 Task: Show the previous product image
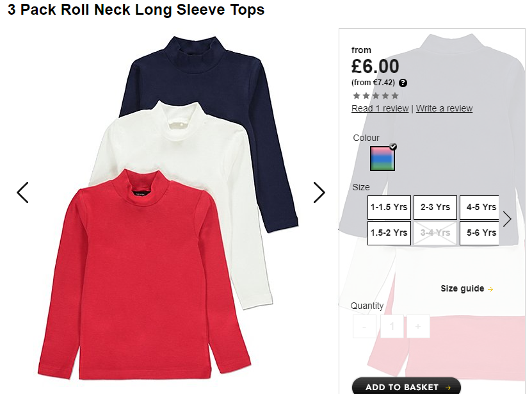click(x=23, y=193)
